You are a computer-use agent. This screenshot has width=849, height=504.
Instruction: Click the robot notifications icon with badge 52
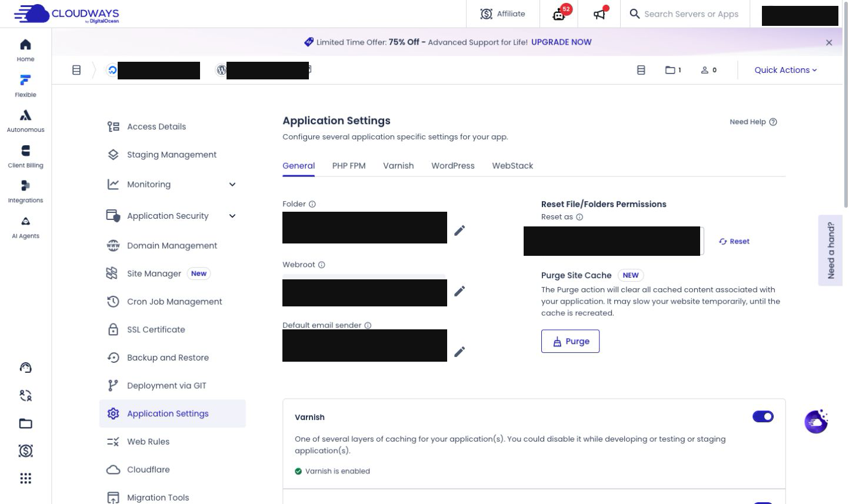[x=559, y=14]
